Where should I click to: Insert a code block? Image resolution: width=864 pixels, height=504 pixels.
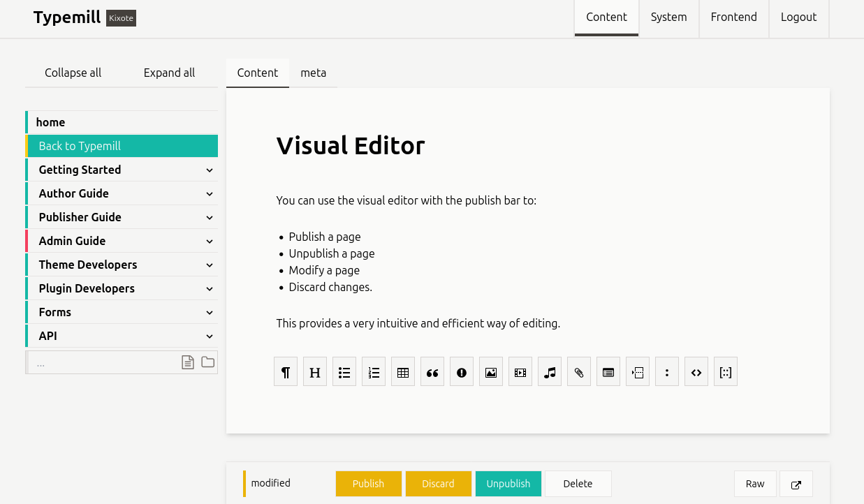(x=696, y=372)
